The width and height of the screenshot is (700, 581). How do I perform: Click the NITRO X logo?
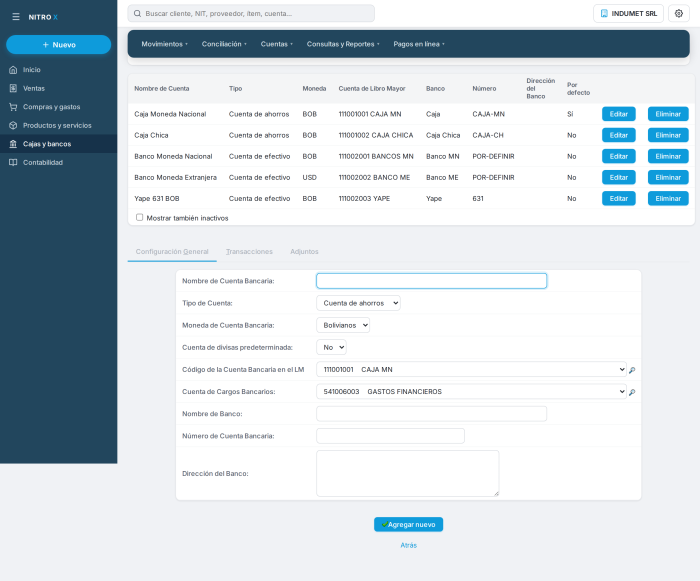click(43, 17)
